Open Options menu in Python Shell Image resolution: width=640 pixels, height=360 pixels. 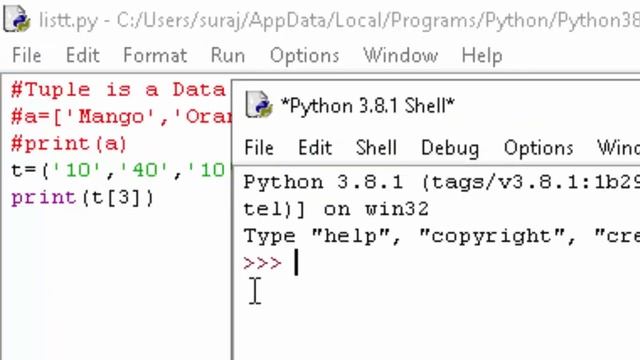point(538,147)
